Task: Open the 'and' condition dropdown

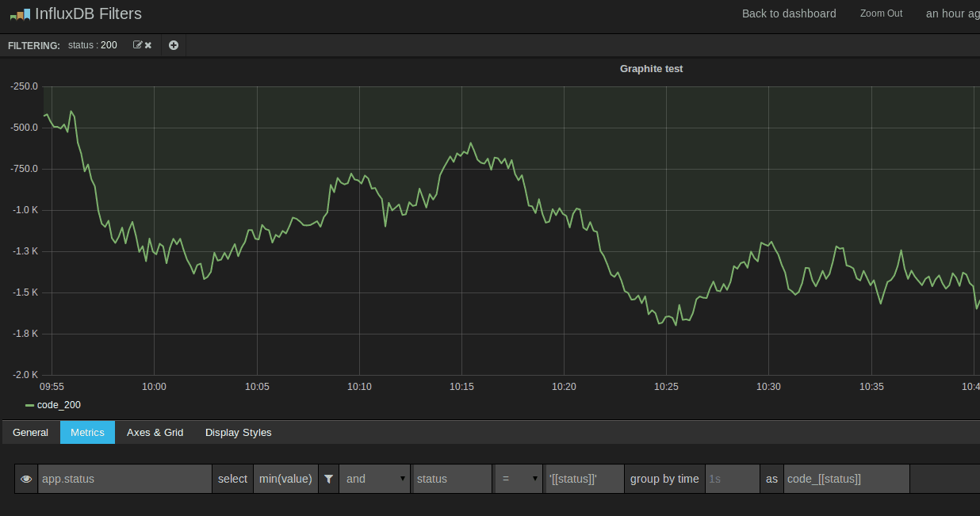Action: pyautogui.click(x=374, y=479)
